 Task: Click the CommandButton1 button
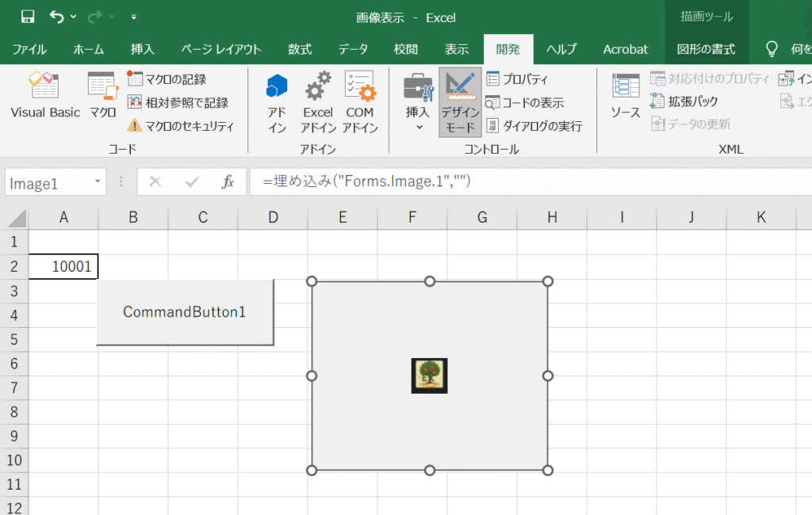point(185,312)
